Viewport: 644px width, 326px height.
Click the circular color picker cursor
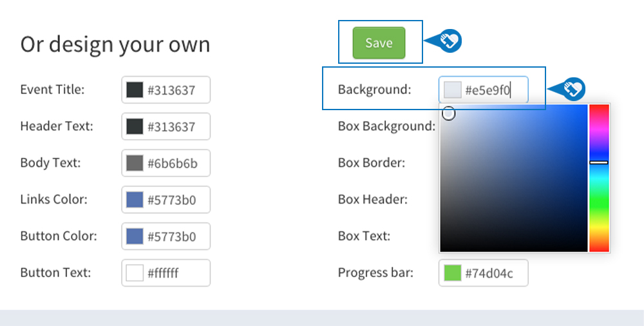click(x=448, y=113)
